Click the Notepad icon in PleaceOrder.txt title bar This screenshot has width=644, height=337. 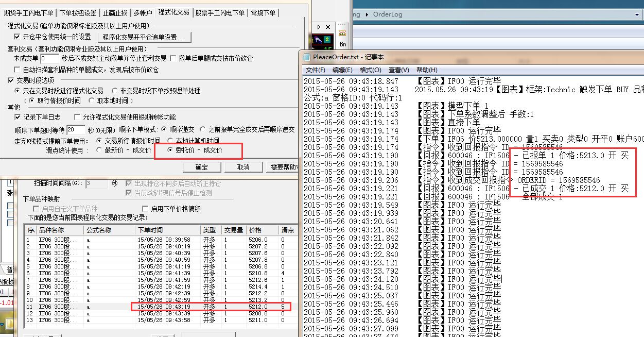[x=307, y=57]
